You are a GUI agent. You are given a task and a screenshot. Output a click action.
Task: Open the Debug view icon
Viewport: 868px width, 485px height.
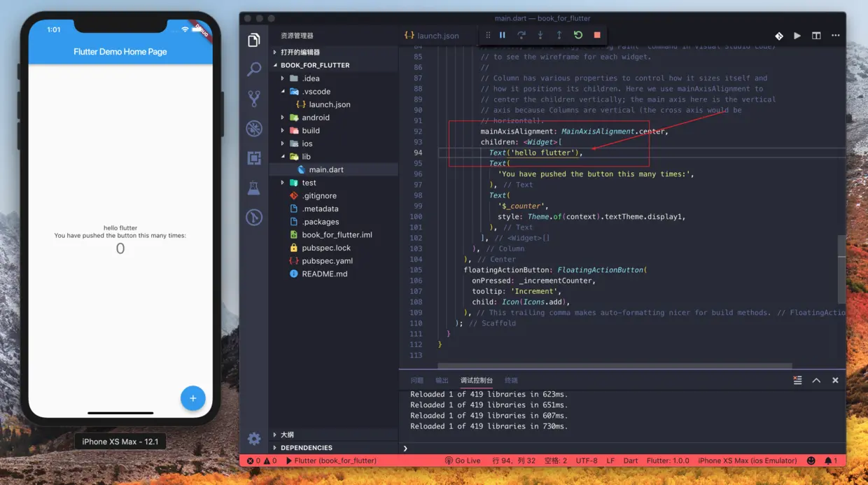point(254,129)
